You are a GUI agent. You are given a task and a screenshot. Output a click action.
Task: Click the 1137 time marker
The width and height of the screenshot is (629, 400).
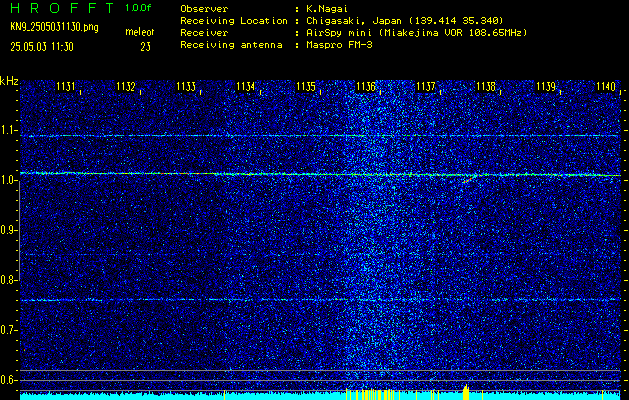[426, 86]
